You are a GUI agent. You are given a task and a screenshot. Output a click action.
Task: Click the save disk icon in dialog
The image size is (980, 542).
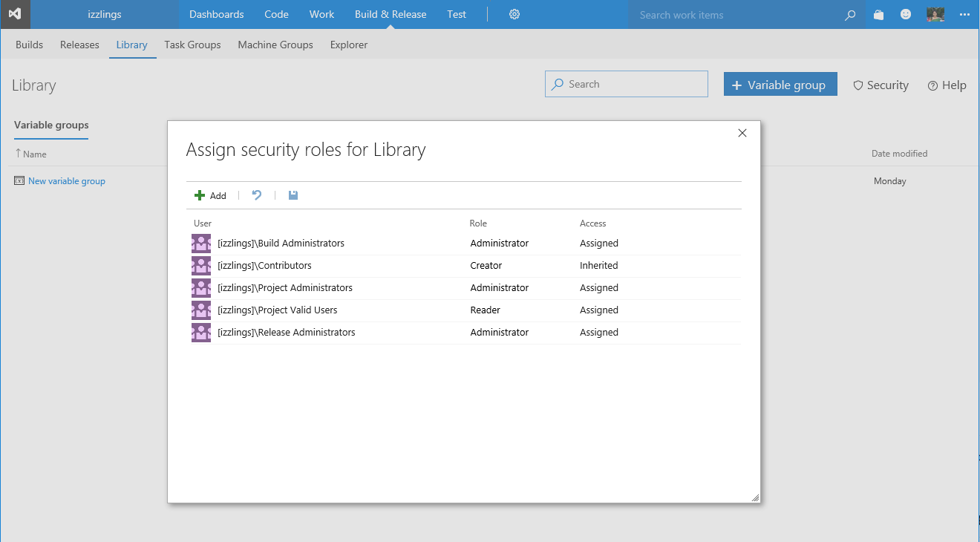[x=293, y=195]
